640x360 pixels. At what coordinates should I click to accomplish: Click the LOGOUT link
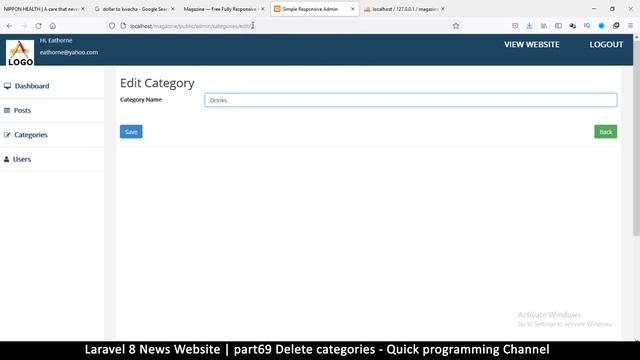[x=606, y=44]
